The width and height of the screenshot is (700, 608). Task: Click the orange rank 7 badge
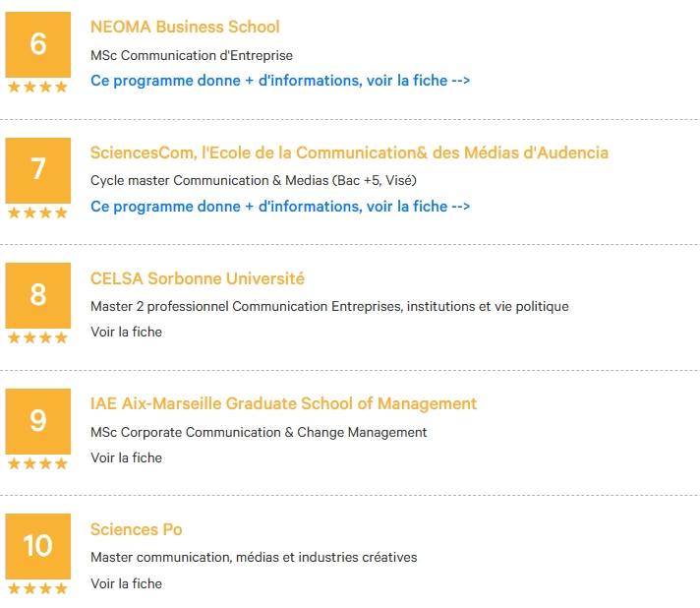pos(38,170)
